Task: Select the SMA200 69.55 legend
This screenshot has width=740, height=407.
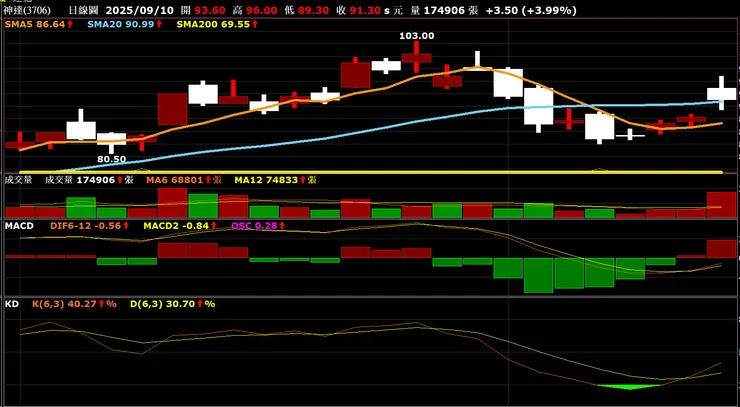Action: (213, 24)
